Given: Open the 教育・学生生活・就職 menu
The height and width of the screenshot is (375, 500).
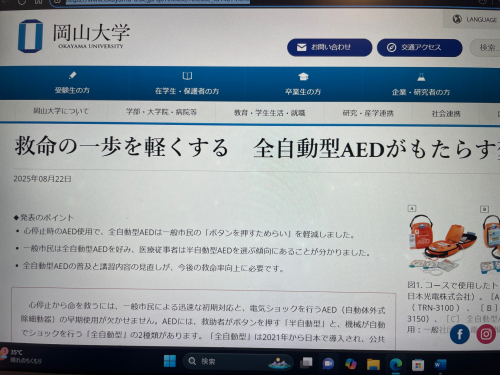Looking at the screenshot, I should [x=269, y=113].
